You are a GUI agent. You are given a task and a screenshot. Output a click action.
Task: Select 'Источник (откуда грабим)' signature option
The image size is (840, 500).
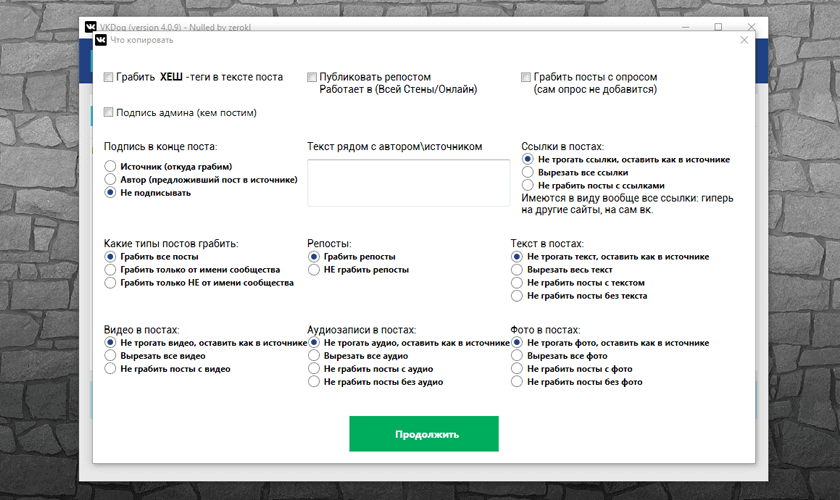[x=110, y=166]
